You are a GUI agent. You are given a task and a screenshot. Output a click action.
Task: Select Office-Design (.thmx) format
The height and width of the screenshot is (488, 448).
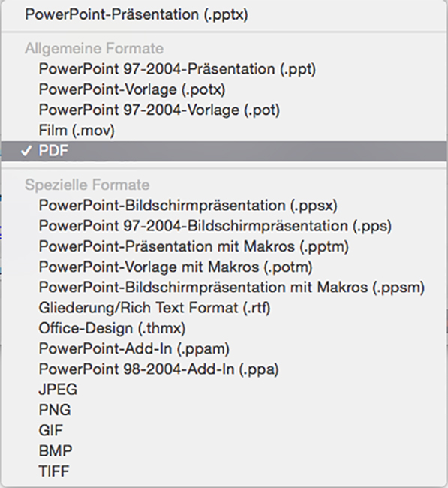tap(224, 328)
